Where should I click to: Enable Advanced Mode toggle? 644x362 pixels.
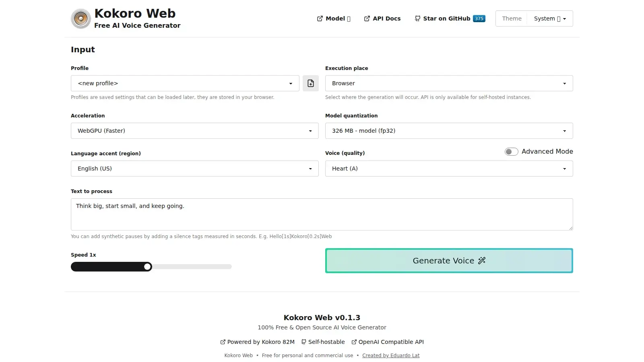point(511,152)
